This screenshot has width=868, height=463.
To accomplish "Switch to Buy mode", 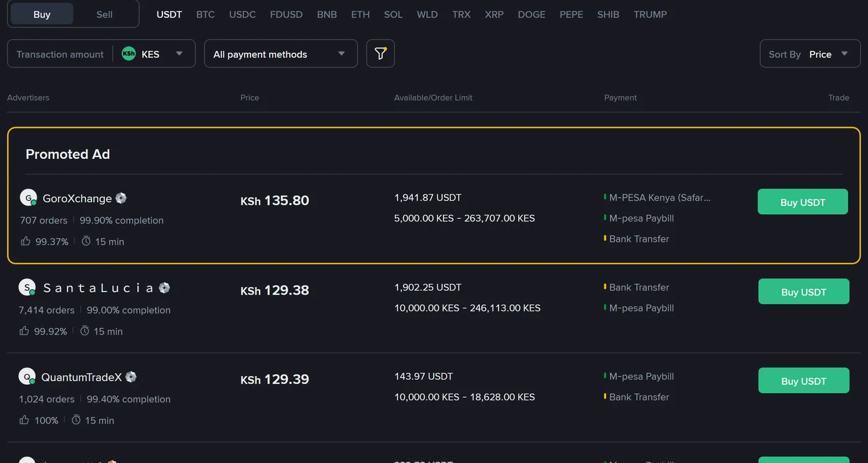I will point(42,14).
